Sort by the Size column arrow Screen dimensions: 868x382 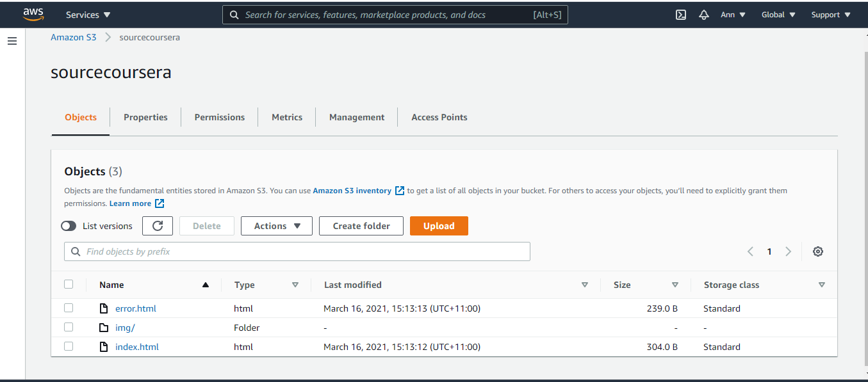pyautogui.click(x=675, y=285)
